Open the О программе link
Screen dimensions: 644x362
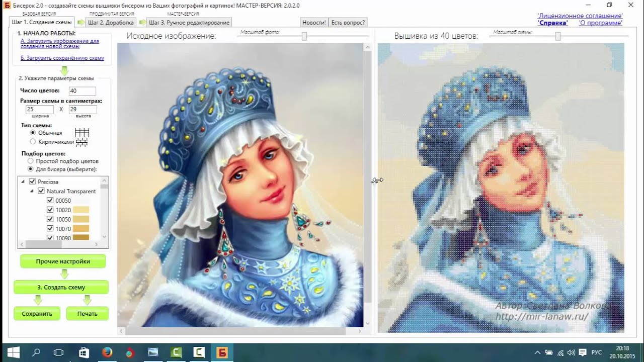601,23
